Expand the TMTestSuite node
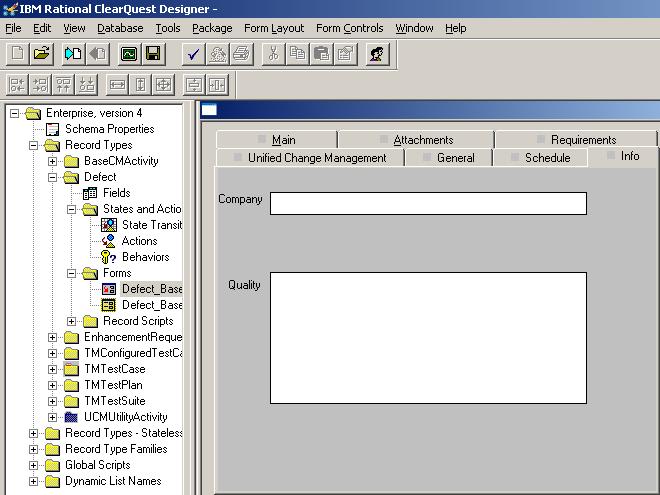Viewport: 660px width, 495px height. (x=52, y=401)
